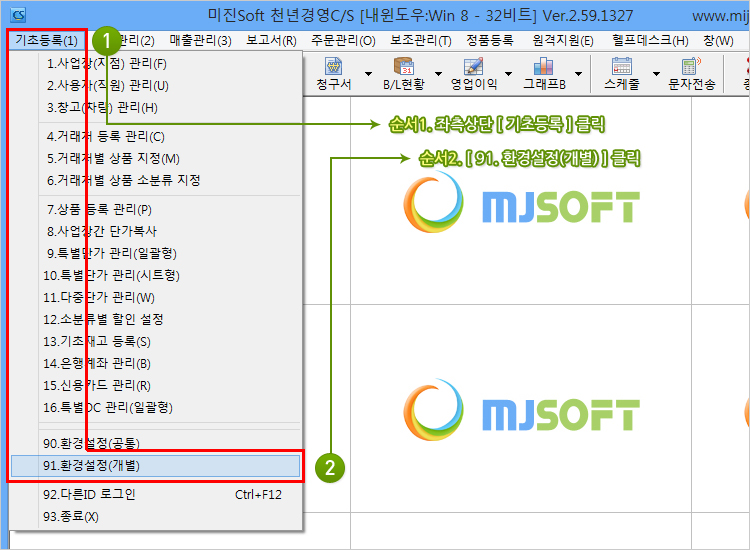The height and width of the screenshot is (550, 750).
Task: Select 8.사업장간 단가복사
Action: [x=156, y=231]
